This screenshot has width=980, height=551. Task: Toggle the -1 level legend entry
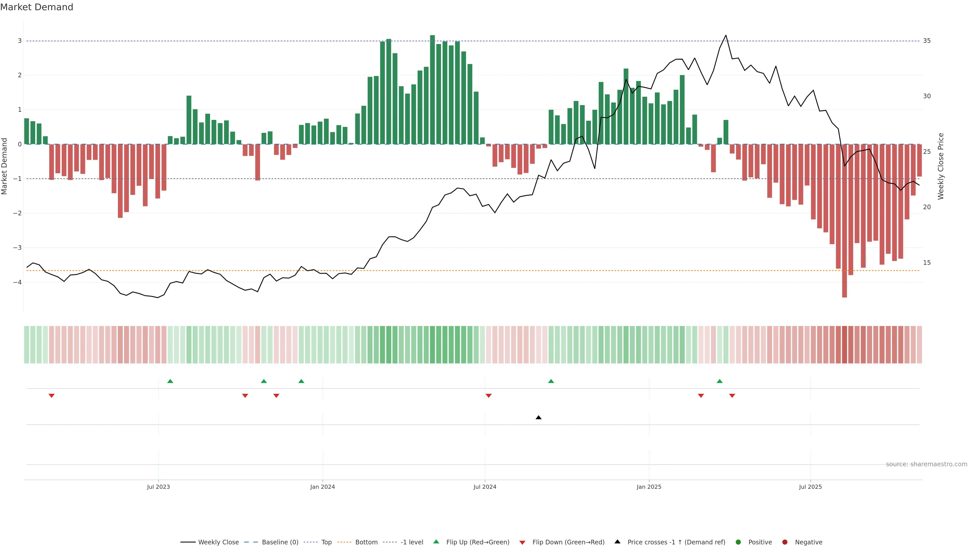click(412, 542)
